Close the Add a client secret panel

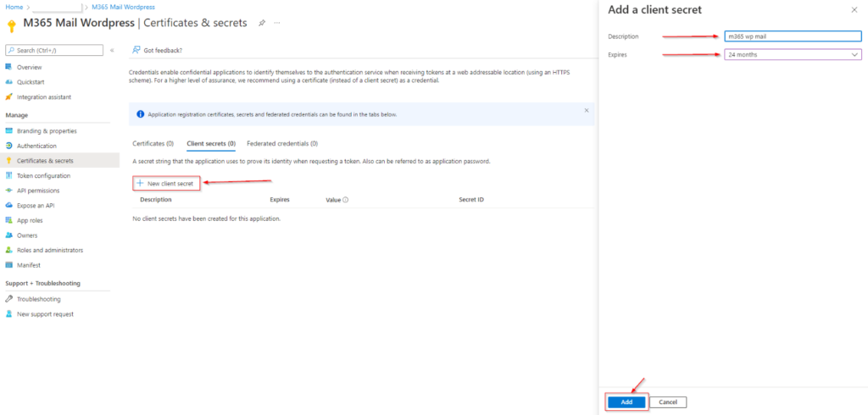point(853,9)
